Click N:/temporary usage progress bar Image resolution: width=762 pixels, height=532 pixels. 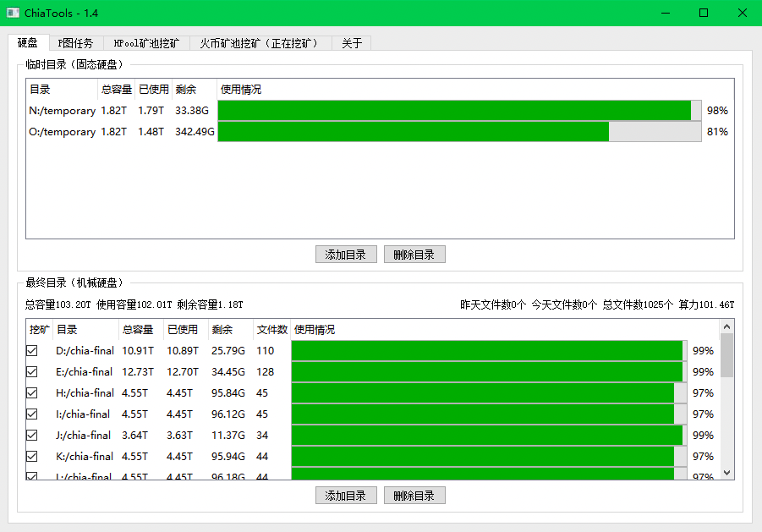pyautogui.click(x=459, y=110)
